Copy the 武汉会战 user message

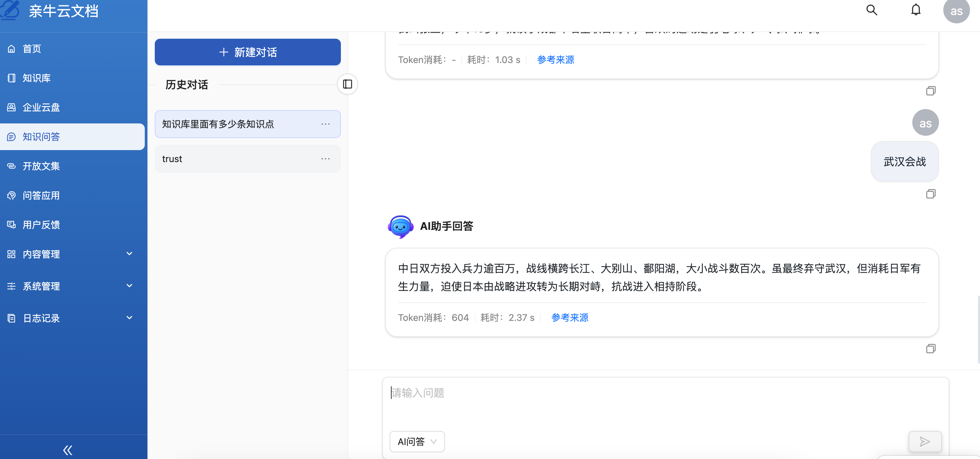coord(931,194)
